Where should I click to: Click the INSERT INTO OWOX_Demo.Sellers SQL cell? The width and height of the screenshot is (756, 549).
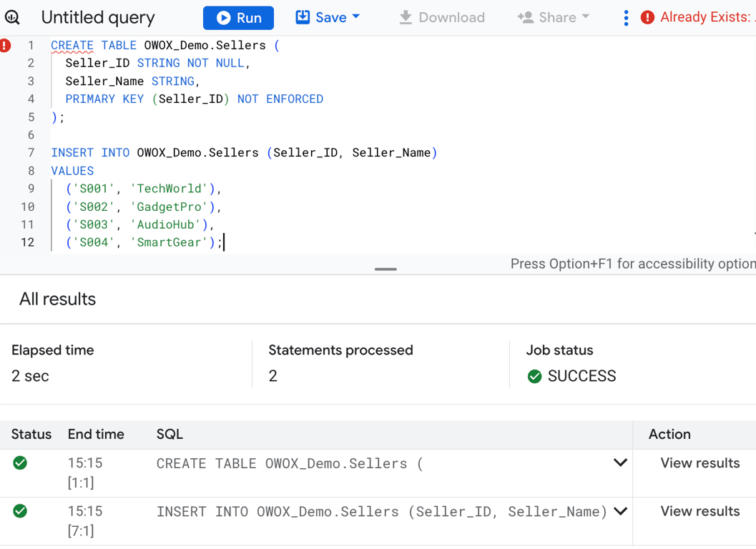[x=381, y=511]
